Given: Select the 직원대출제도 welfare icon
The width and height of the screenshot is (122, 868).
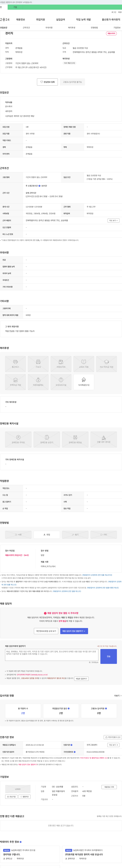Looking at the screenshot, I should pos(38,382).
